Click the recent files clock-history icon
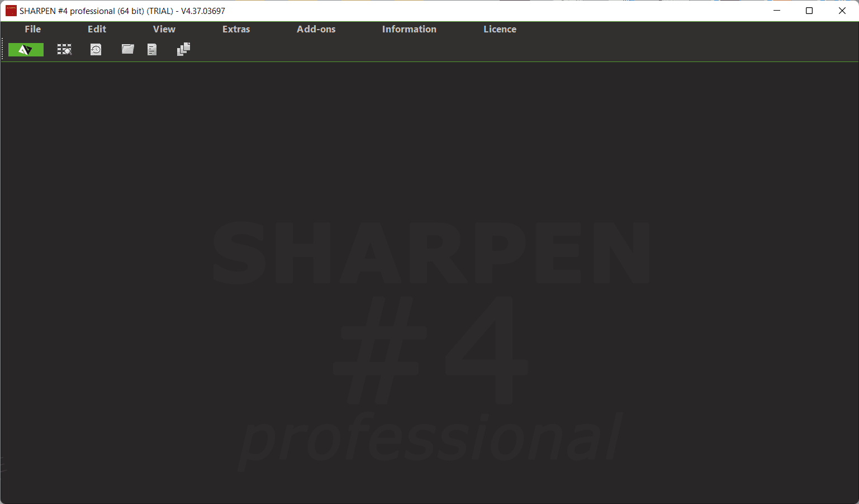The image size is (859, 504). point(96,50)
